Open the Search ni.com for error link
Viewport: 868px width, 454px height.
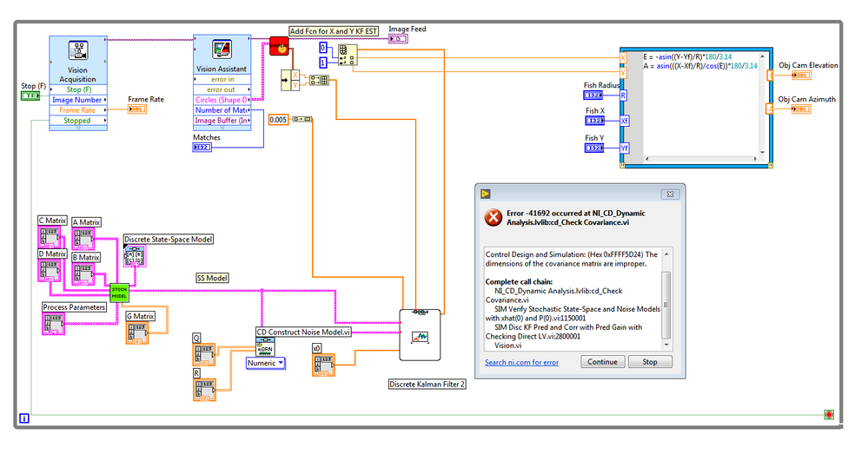click(521, 362)
